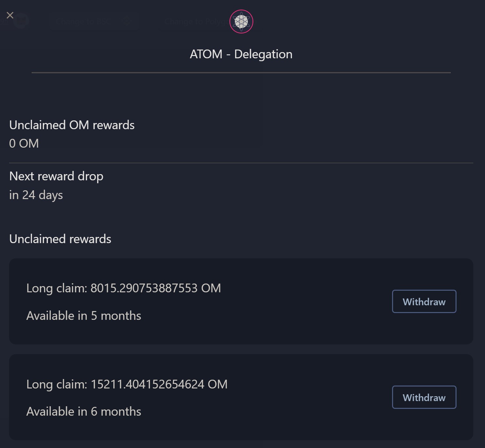Click the "ATOM - Delegation" title
This screenshot has height=448, width=485.
241,54
